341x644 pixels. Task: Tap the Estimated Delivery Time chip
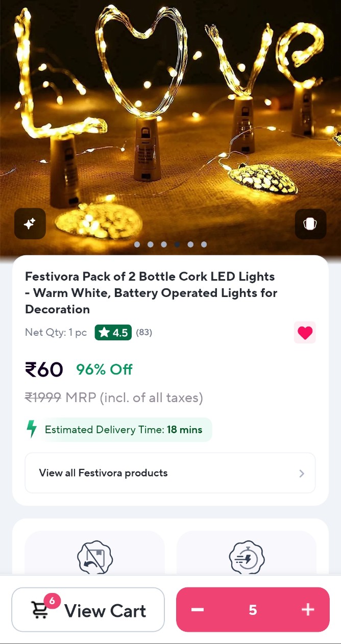click(x=124, y=430)
